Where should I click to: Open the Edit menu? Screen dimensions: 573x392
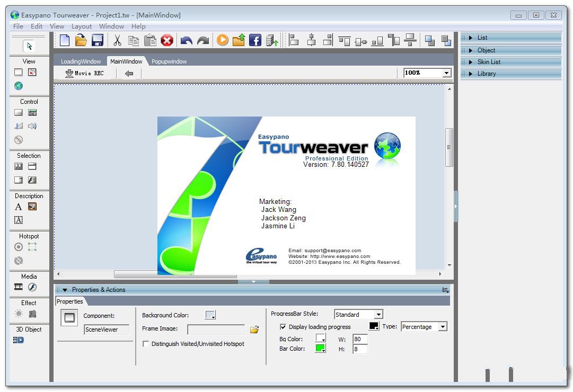point(37,26)
